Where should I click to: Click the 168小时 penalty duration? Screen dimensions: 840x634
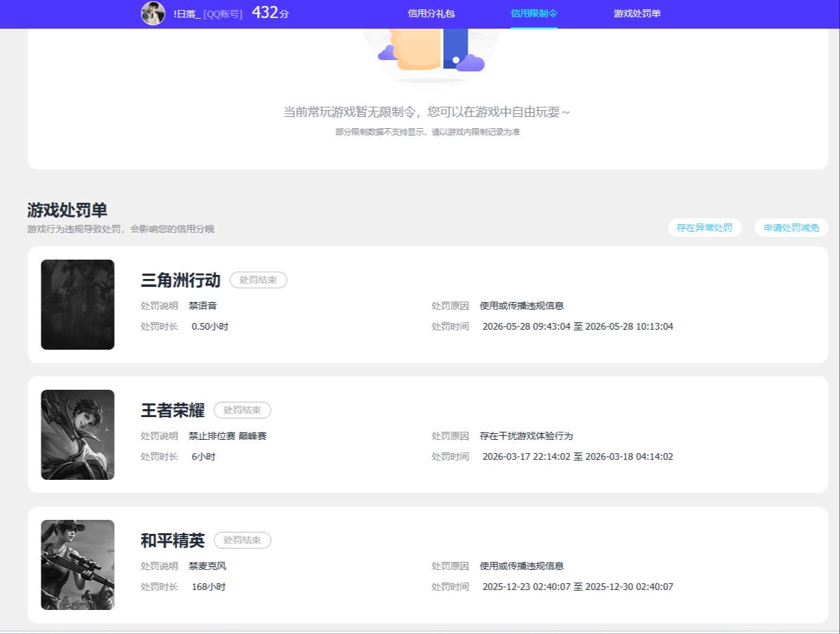pos(208,587)
